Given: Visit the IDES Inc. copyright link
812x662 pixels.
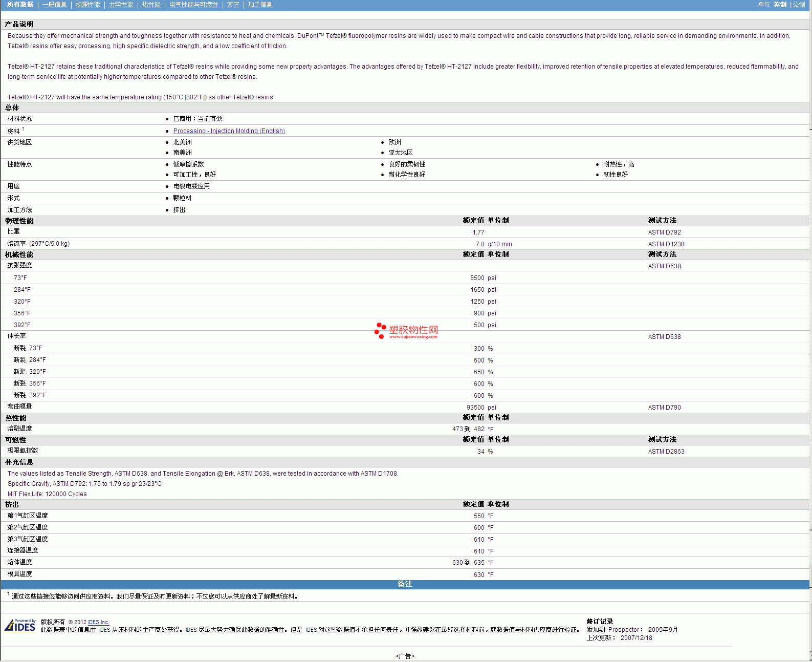Looking at the screenshot, I should pyautogui.click(x=98, y=623).
